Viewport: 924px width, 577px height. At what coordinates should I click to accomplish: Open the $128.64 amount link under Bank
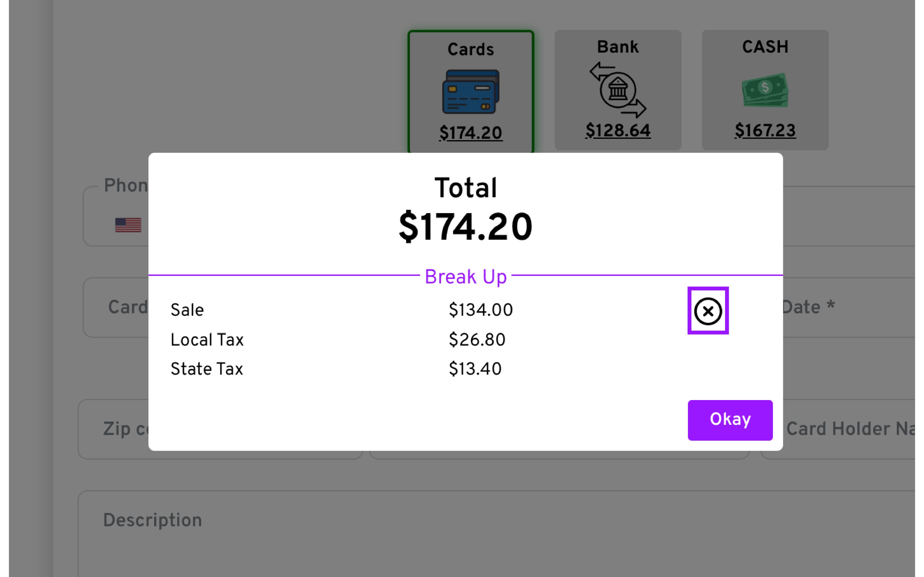617,131
